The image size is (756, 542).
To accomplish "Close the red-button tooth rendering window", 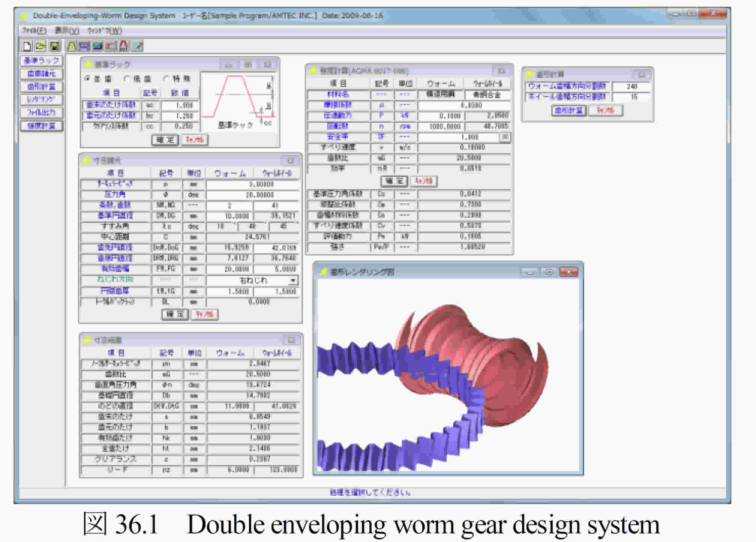I will click(x=568, y=272).
